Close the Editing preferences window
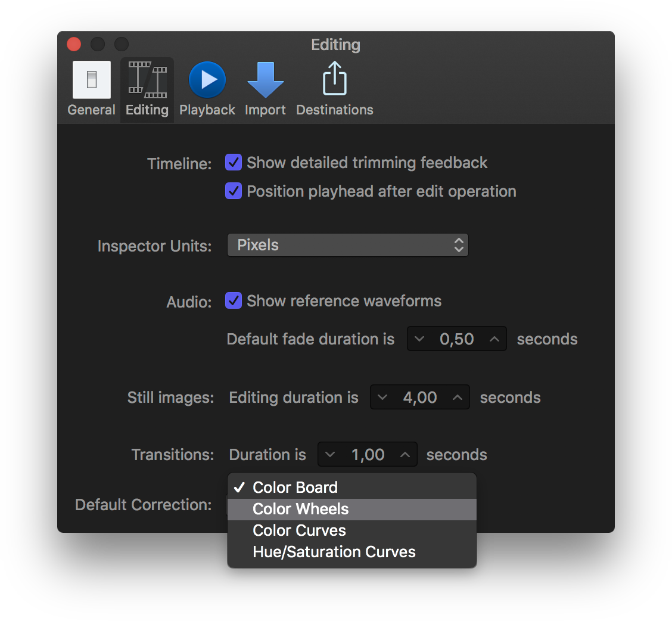 [x=74, y=44]
